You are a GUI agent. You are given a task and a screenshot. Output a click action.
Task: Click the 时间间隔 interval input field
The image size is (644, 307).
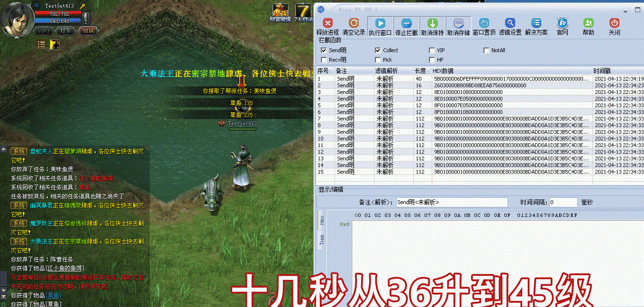click(x=563, y=202)
